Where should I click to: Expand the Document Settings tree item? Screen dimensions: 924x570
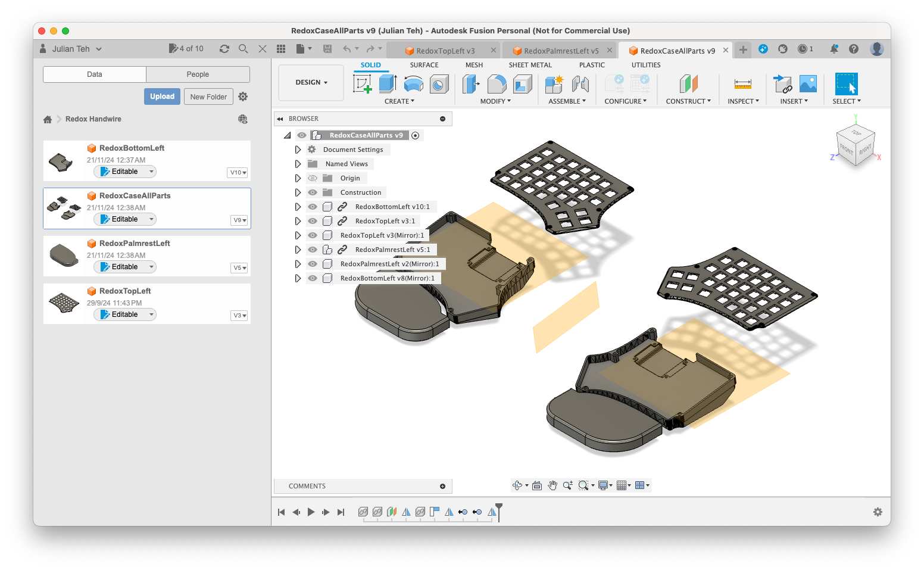tap(298, 149)
